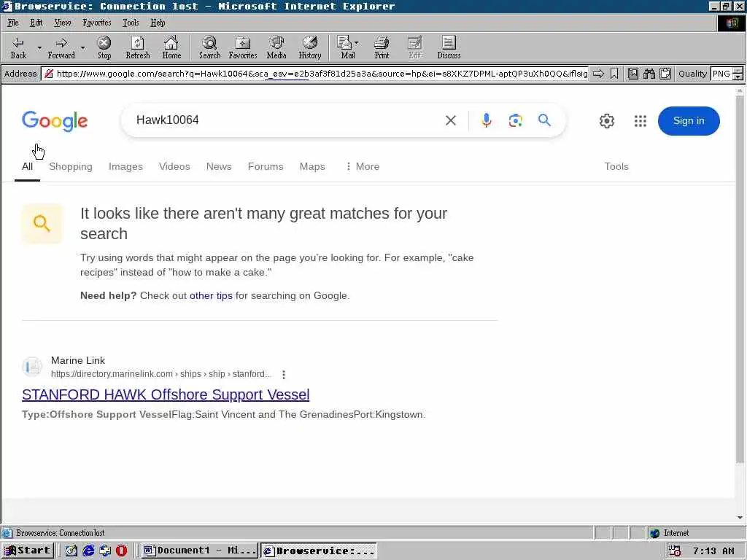Click the 7:13 AM system clock
Image resolution: width=747 pixels, height=560 pixels.
click(713, 551)
